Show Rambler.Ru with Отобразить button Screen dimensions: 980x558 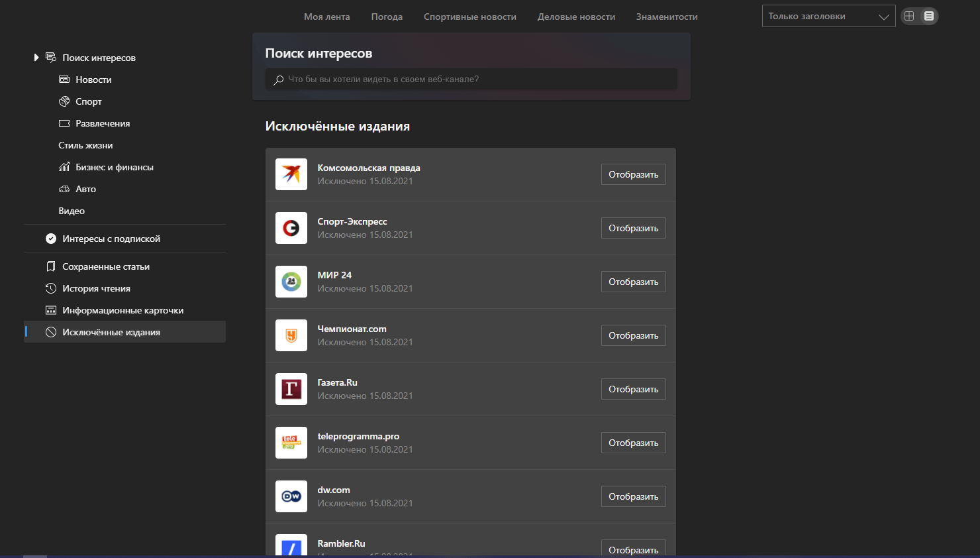634,547
